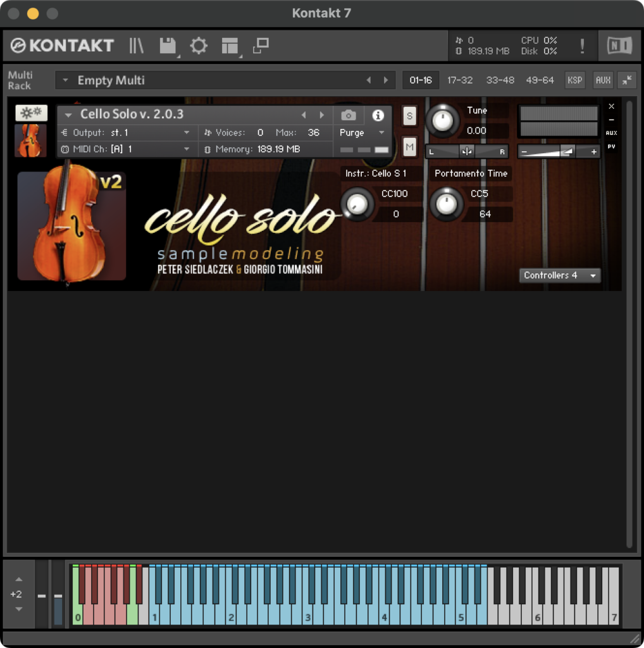Load next instrument arrow
This screenshot has height=648, width=644.
tap(322, 115)
